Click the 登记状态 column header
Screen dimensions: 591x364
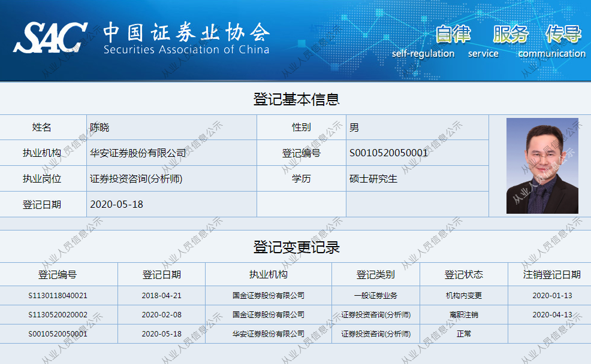point(465,275)
